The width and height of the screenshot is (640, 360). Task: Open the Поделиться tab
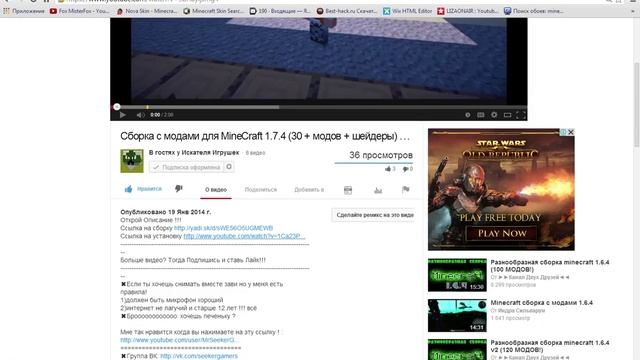click(x=260, y=190)
